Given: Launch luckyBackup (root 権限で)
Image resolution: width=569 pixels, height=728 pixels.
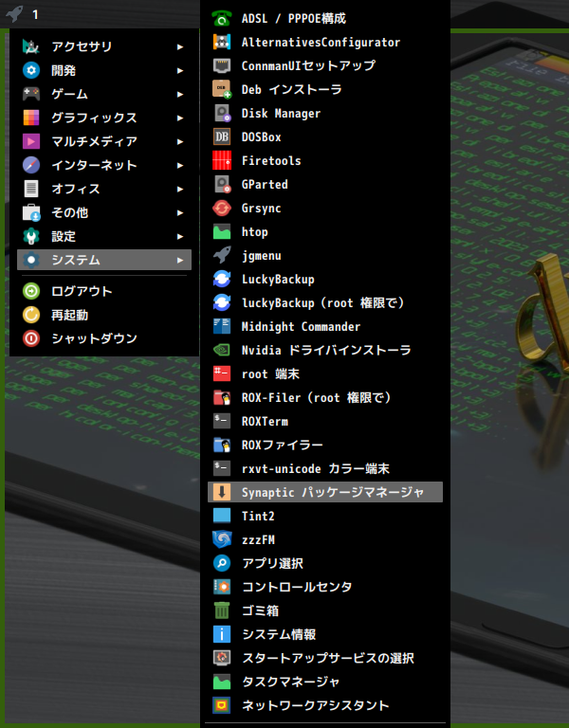Looking at the screenshot, I should point(325,302).
